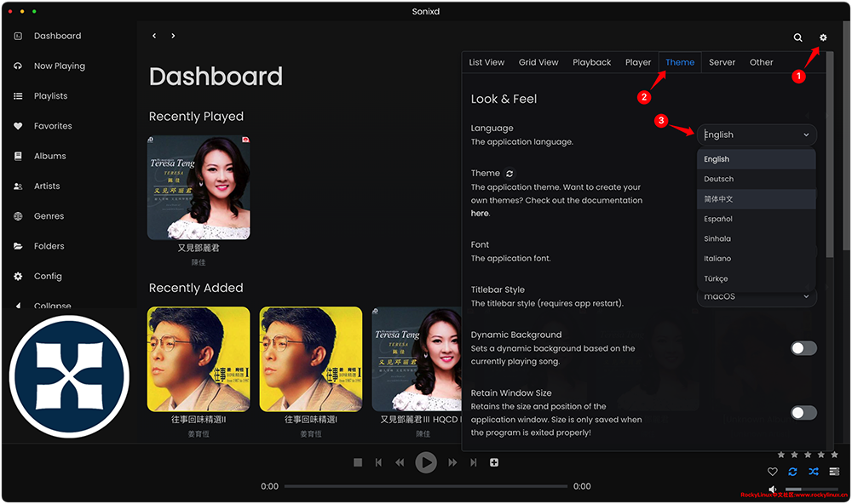Click the track seek bar
This screenshot has width=852, height=504.
[426, 486]
